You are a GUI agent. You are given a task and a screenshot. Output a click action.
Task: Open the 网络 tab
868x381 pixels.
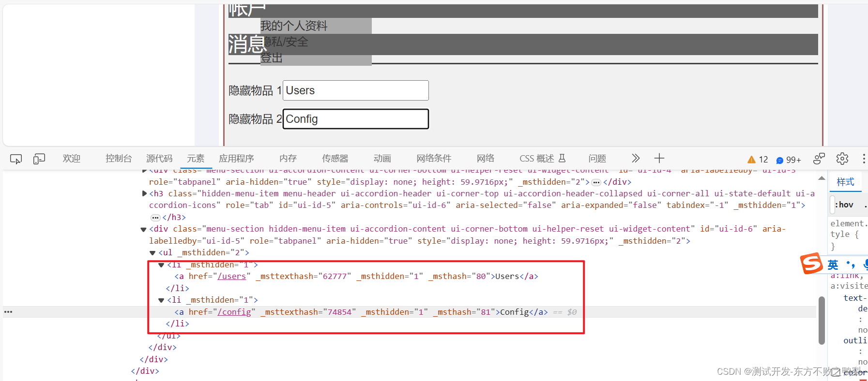[x=486, y=159]
